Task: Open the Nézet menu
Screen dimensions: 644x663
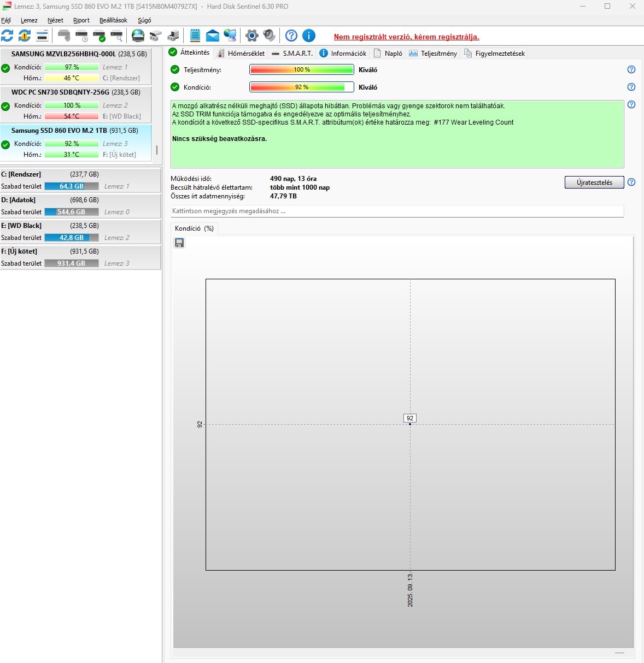Action: [55, 20]
